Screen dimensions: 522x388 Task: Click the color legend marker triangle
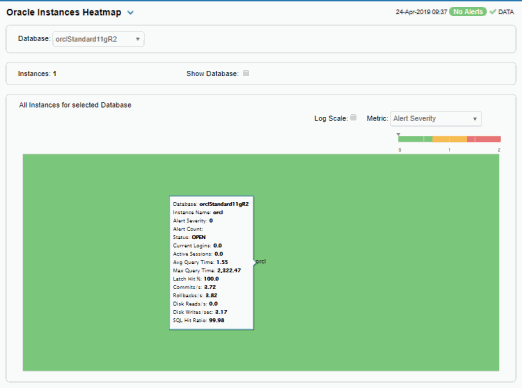[398, 135]
